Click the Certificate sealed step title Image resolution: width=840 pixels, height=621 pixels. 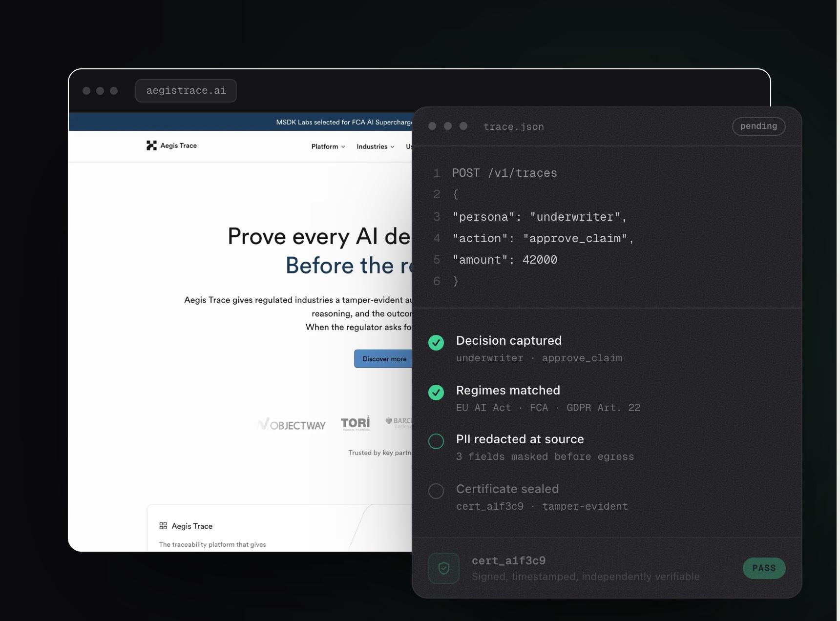tap(507, 489)
